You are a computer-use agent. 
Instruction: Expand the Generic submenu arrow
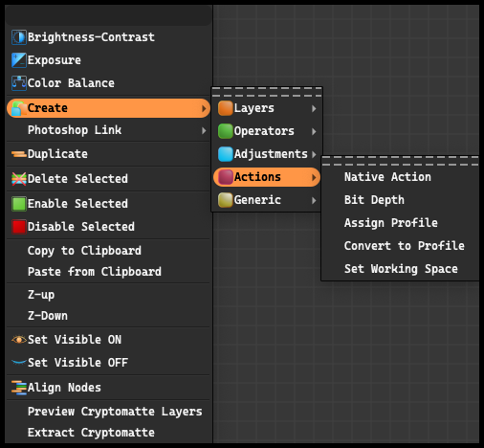coord(314,200)
